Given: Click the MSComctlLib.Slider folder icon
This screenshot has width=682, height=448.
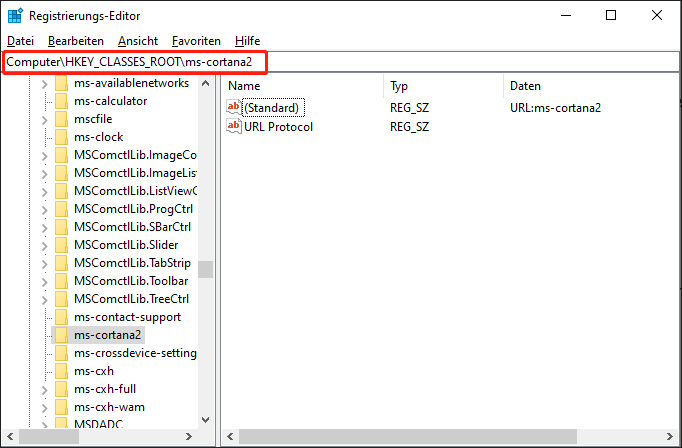Looking at the screenshot, I should tap(61, 245).
